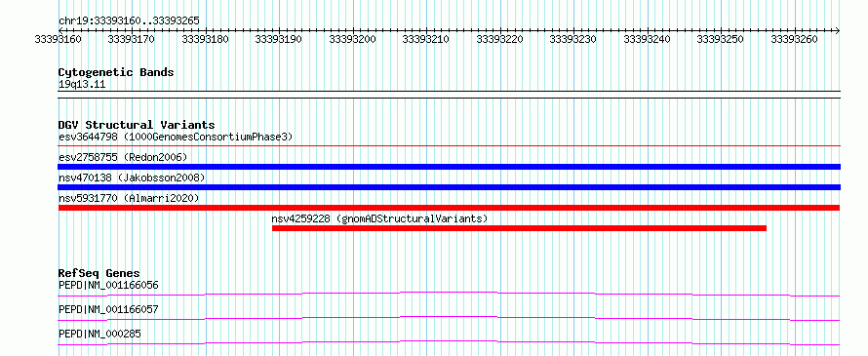The image size is (868, 356).
Task: Select the red nsv5931770 variant bar
Action: pos(449,208)
